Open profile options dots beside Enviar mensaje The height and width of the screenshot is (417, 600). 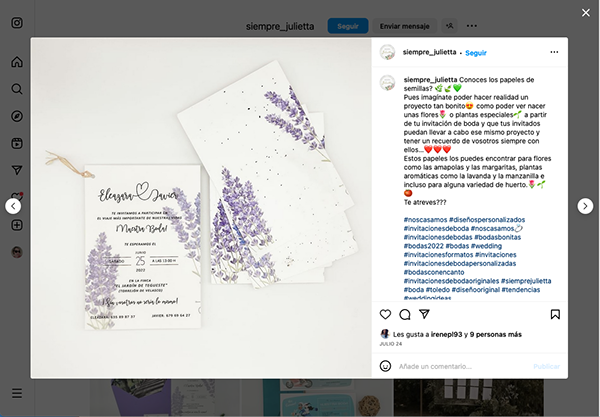pos(472,26)
